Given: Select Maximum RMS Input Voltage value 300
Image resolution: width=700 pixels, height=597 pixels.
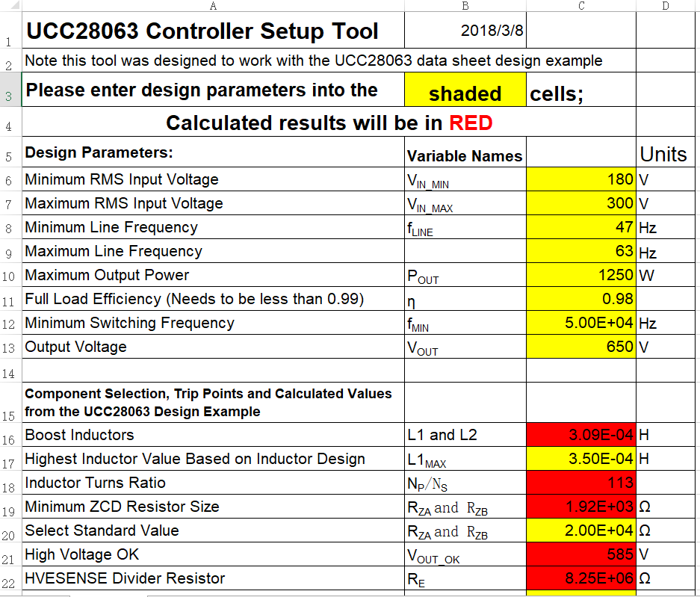Looking at the screenshot, I should tap(581, 203).
